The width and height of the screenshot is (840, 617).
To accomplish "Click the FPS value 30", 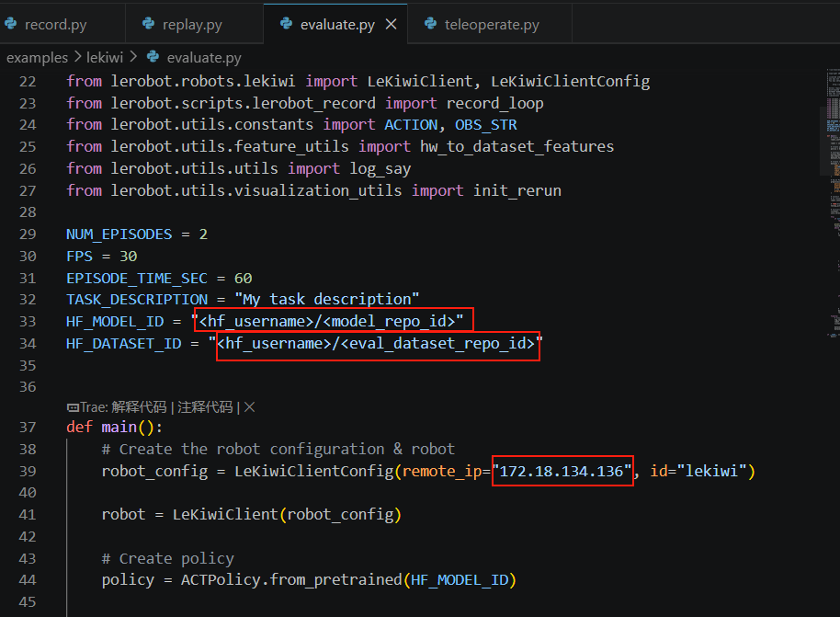I will coord(128,257).
